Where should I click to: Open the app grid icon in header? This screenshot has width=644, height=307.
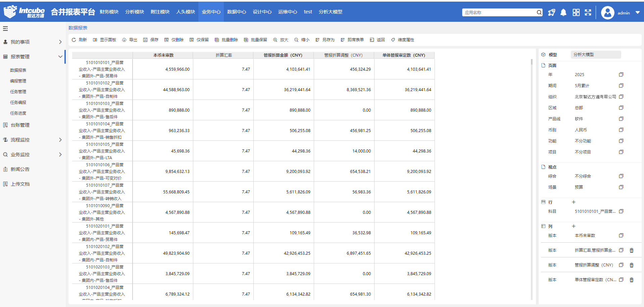576,13
